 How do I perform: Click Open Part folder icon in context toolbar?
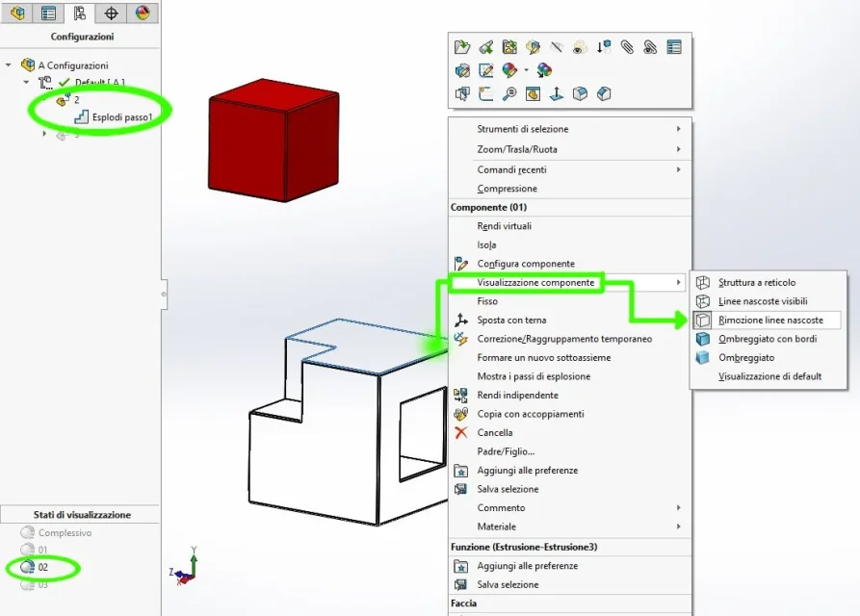pyautogui.click(x=462, y=47)
